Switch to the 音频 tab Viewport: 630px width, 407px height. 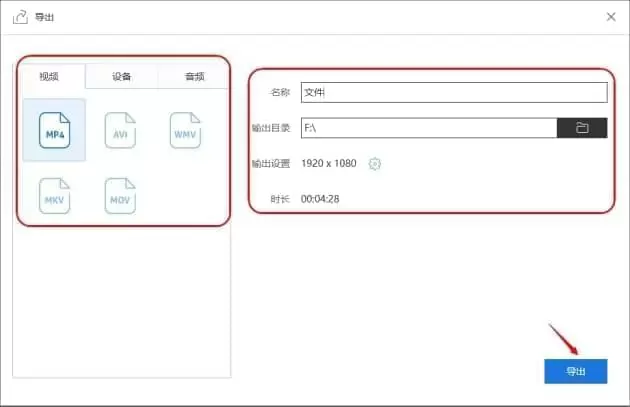tap(194, 76)
